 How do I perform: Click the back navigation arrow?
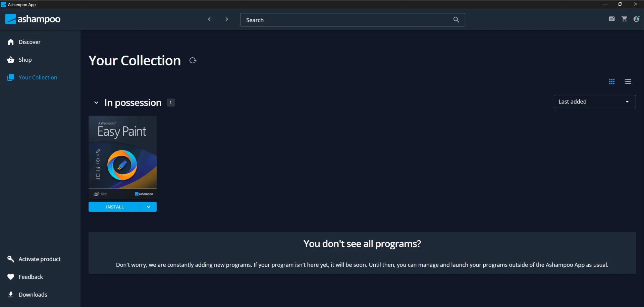coord(209,19)
